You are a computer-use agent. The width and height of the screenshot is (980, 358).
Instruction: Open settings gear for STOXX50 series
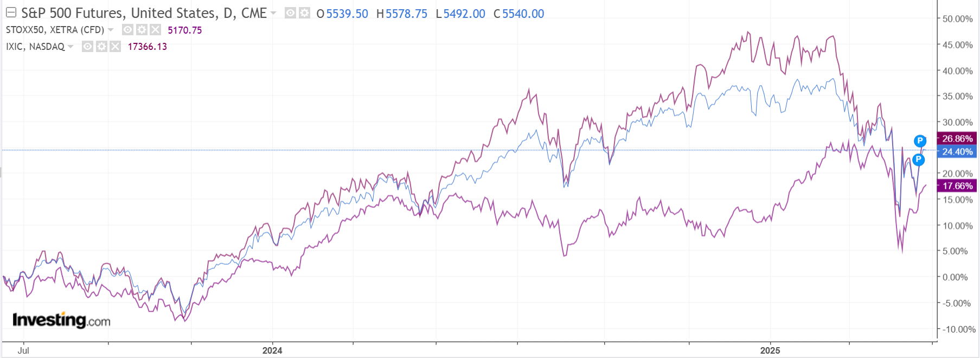click(142, 30)
